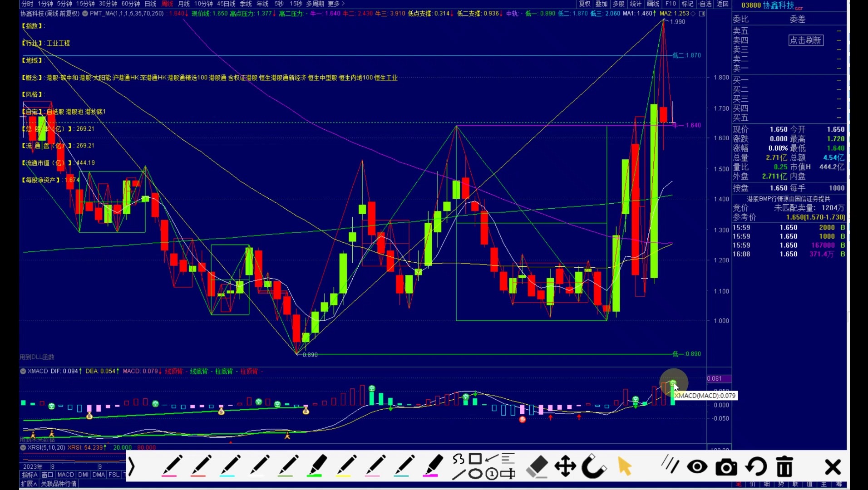The width and height of the screenshot is (868, 490).
Task: Take a screenshot with camera icon
Action: pos(726,467)
